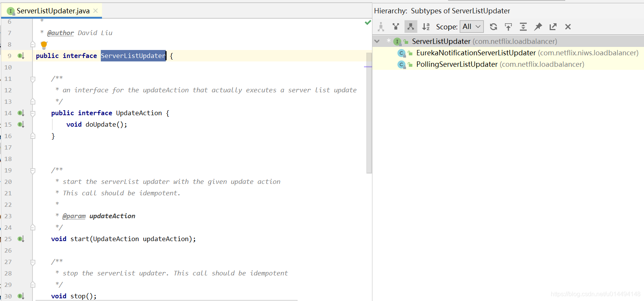Collapse the Javadoc fold at line 27

(x=33, y=262)
